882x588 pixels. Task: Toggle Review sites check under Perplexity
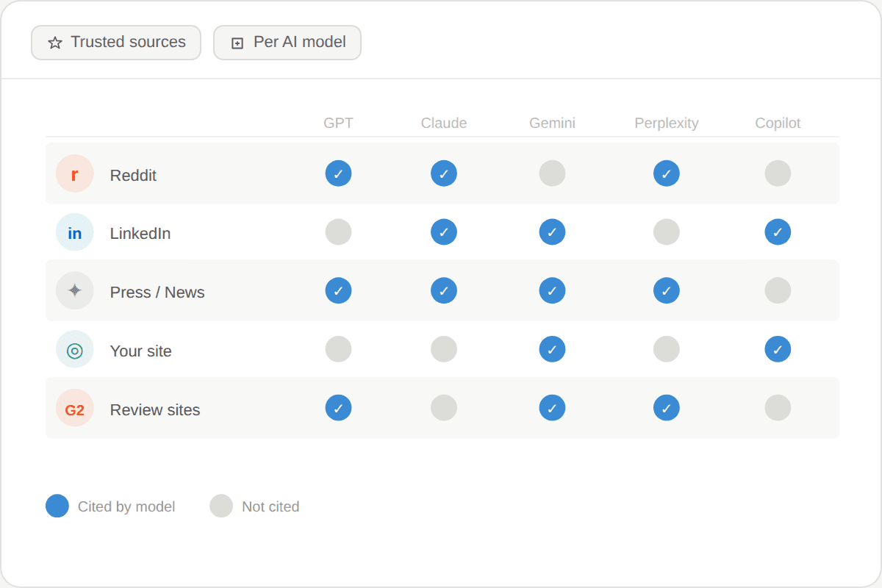(667, 408)
